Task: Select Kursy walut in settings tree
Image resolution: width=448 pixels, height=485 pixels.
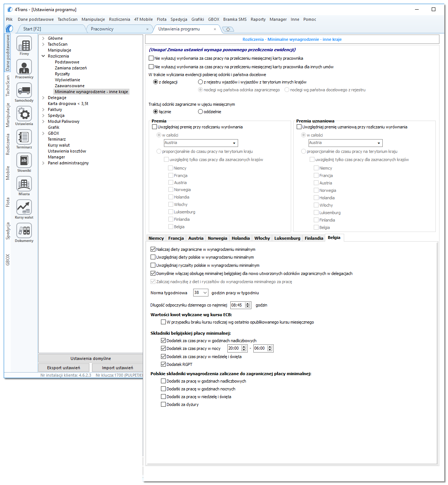Action: pyautogui.click(x=59, y=145)
